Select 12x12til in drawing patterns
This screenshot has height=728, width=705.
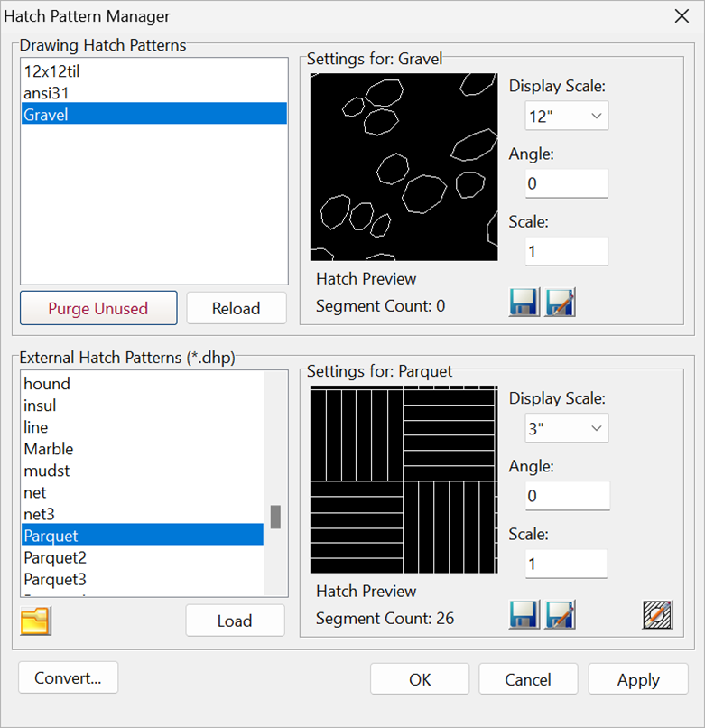tap(154, 71)
